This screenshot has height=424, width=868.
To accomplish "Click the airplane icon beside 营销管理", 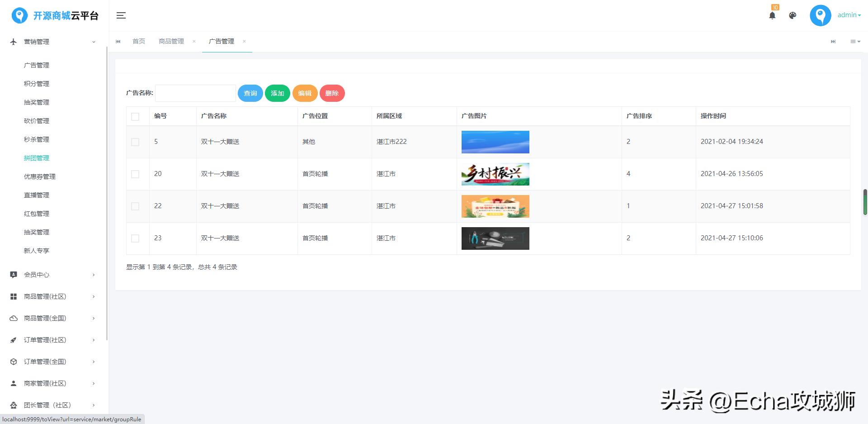I will point(13,41).
